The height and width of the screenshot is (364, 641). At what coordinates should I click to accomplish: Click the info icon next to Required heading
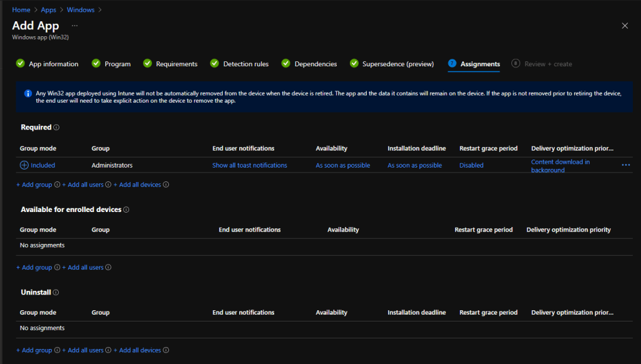pyautogui.click(x=56, y=128)
